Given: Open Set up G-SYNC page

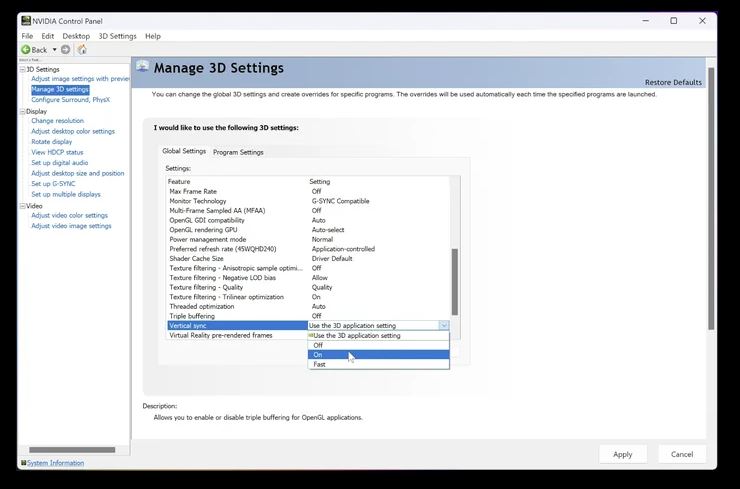Looking at the screenshot, I should pos(53,184).
